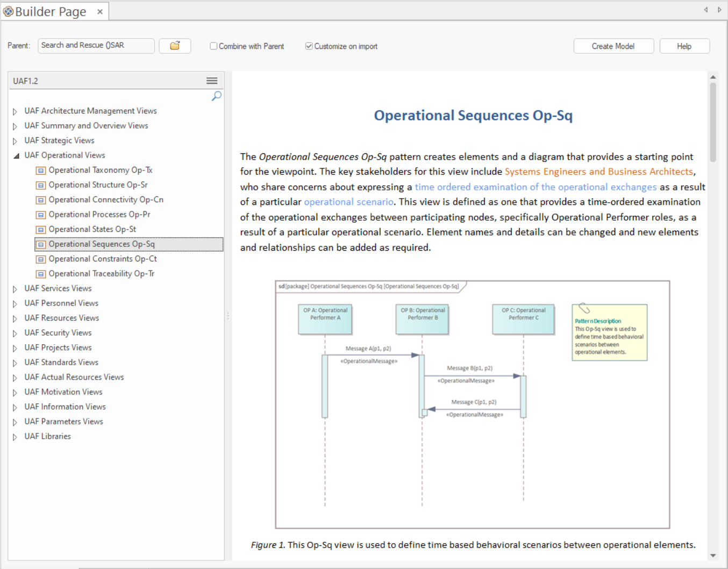Collapse the UAF Operational Views node
The width and height of the screenshot is (728, 569).
coord(16,155)
